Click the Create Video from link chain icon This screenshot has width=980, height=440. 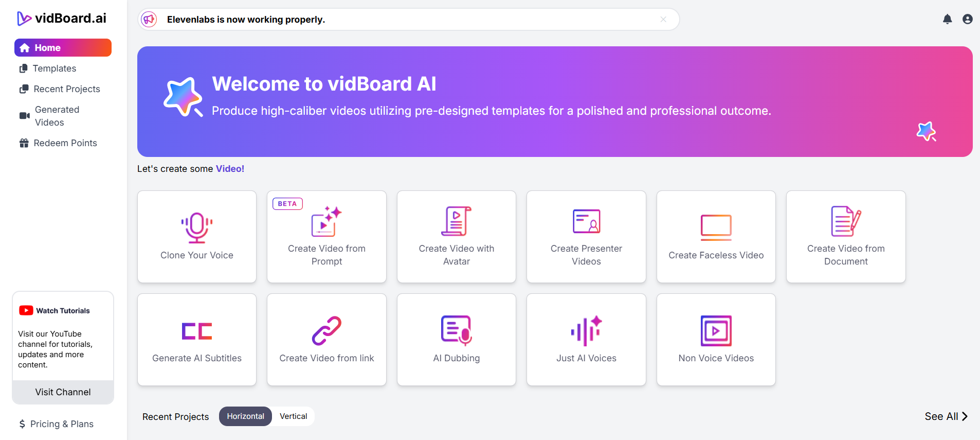click(x=326, y=331)
